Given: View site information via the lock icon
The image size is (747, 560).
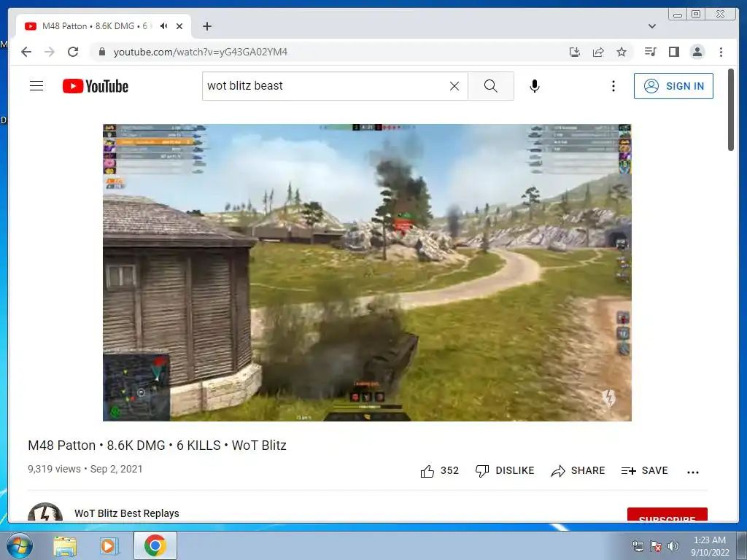Looking at the screenshot, I should point(101,52).
